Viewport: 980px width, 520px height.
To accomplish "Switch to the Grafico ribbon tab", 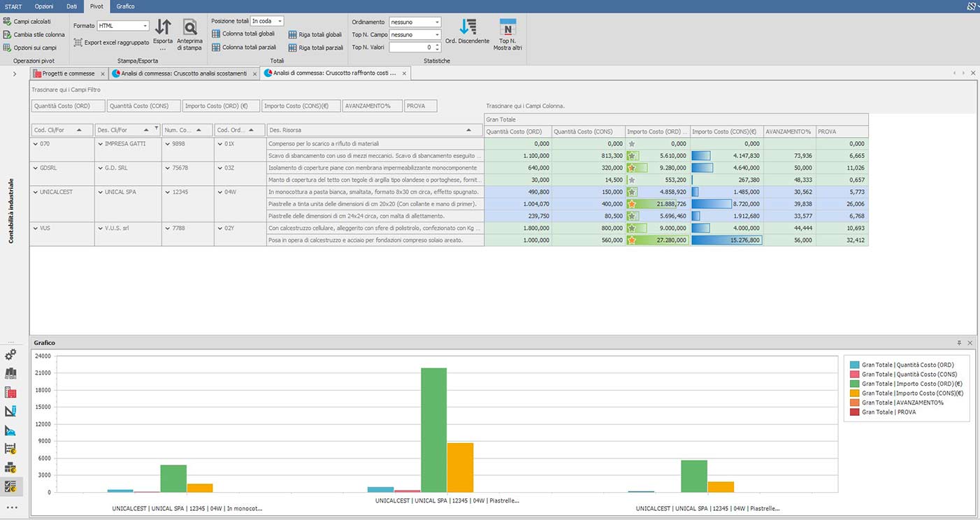I will coord(126,6).
